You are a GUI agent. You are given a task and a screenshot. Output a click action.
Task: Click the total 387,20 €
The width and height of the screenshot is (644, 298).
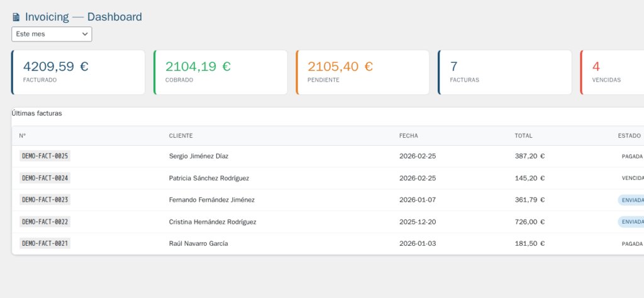530,157
